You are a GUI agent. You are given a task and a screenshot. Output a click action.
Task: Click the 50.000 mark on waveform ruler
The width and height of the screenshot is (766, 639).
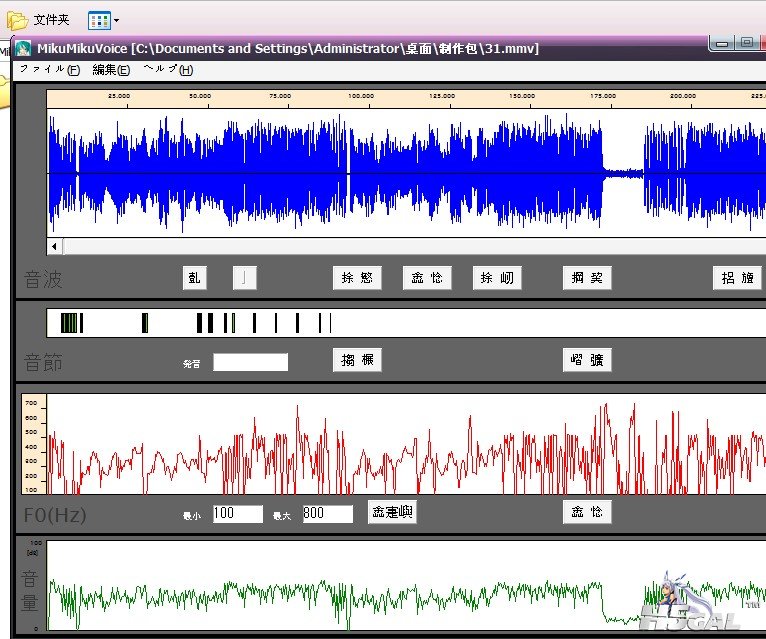200,96
